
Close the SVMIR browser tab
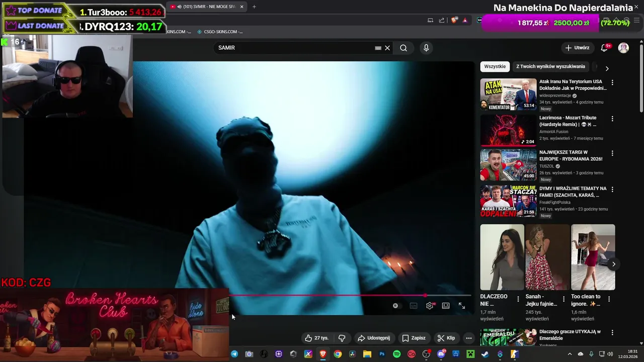click(242, 7)
